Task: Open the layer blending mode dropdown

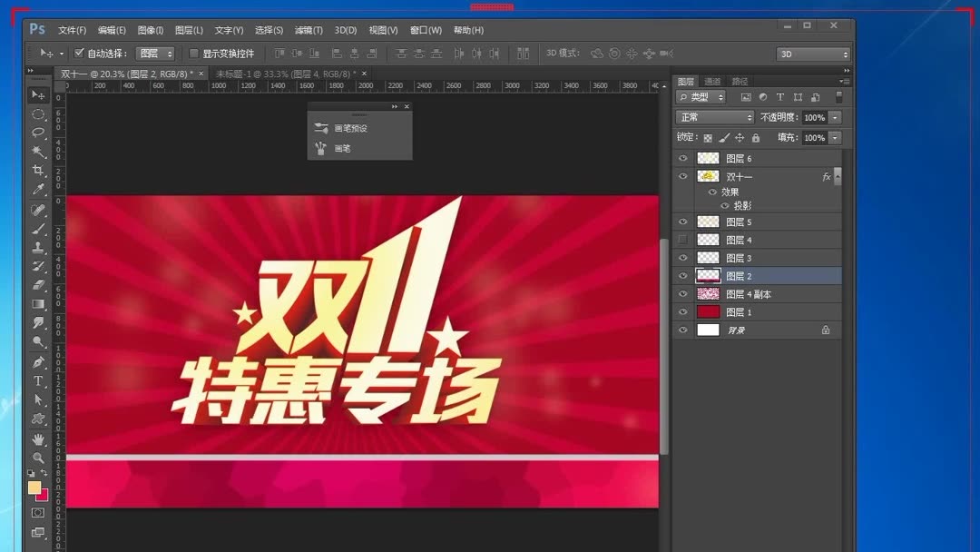Action: pos(714,117)
